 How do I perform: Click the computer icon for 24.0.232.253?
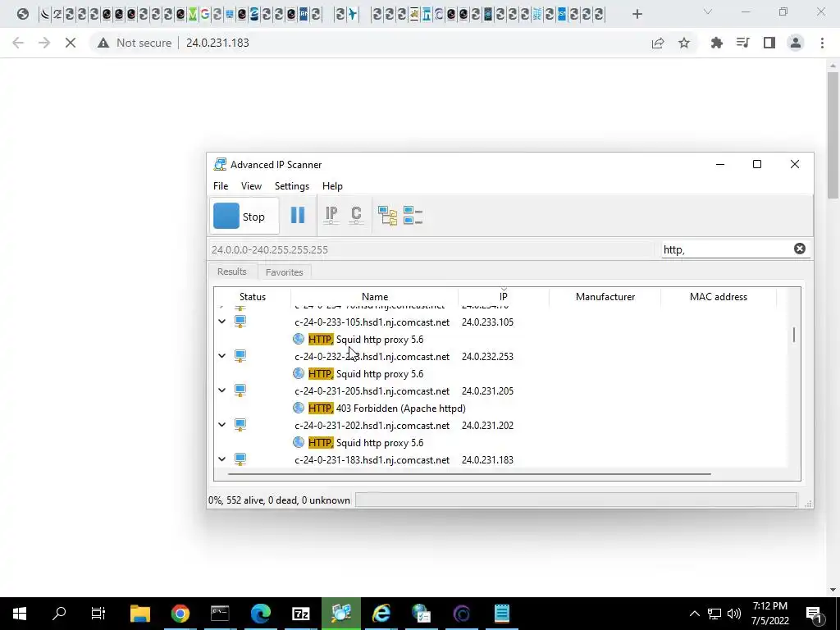pyautogui.click(x=240, y=356)
